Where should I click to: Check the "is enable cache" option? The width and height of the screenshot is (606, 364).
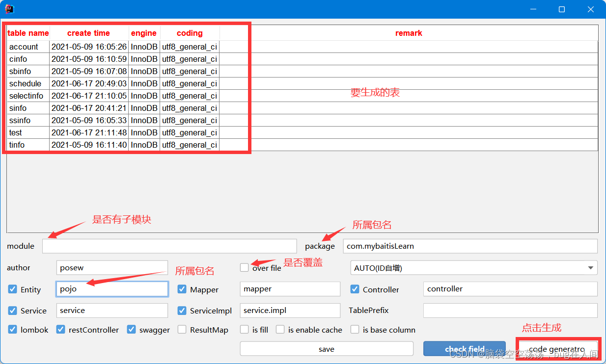pos(280,330)
